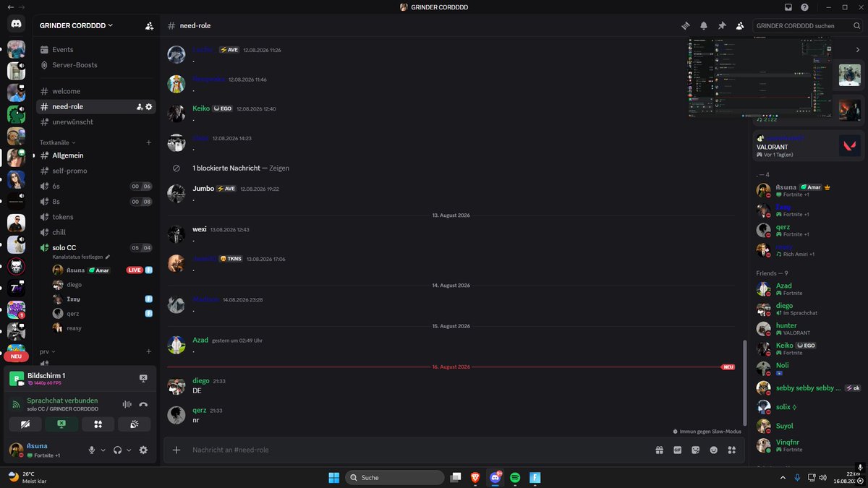Viewport: 868px width, 488px height.
Task: Click the NEU unread mentions pill
Action: (x=16, y=356)
